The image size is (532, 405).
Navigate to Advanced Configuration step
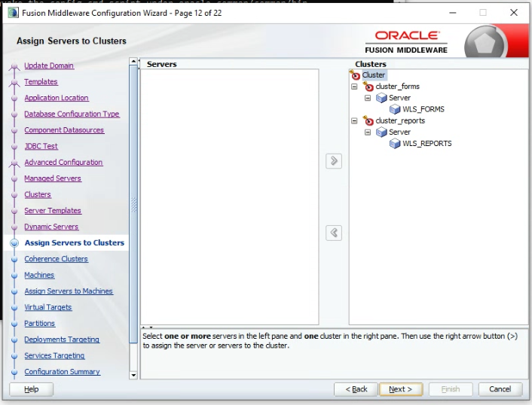click(63, 163)
